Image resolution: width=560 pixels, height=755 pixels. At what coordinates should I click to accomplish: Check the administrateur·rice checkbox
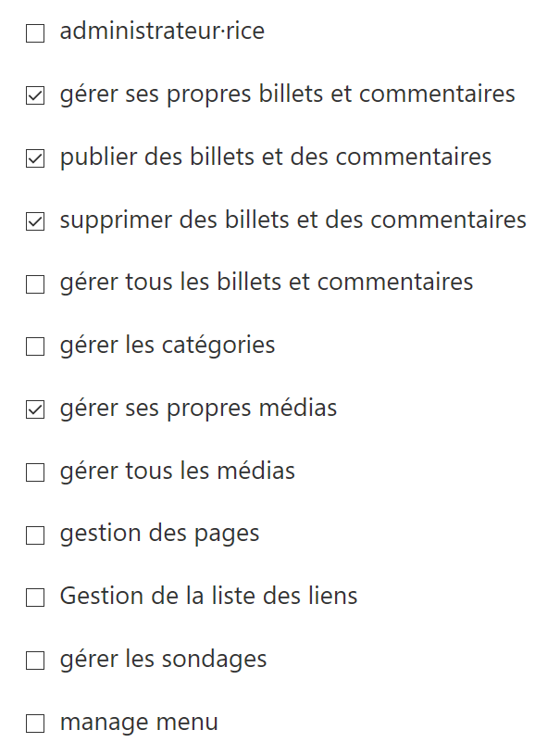(35, 33)
